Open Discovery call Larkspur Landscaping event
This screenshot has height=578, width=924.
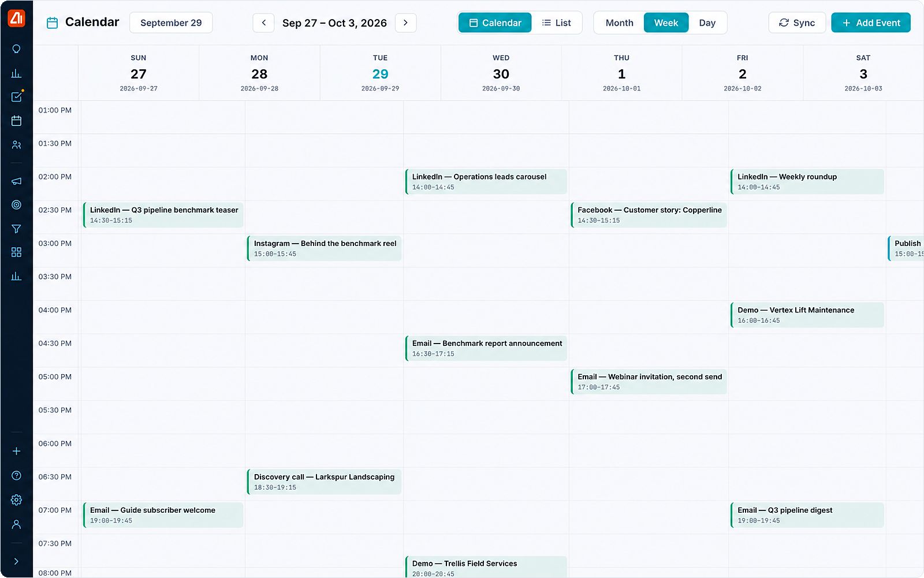pos(324,482)
